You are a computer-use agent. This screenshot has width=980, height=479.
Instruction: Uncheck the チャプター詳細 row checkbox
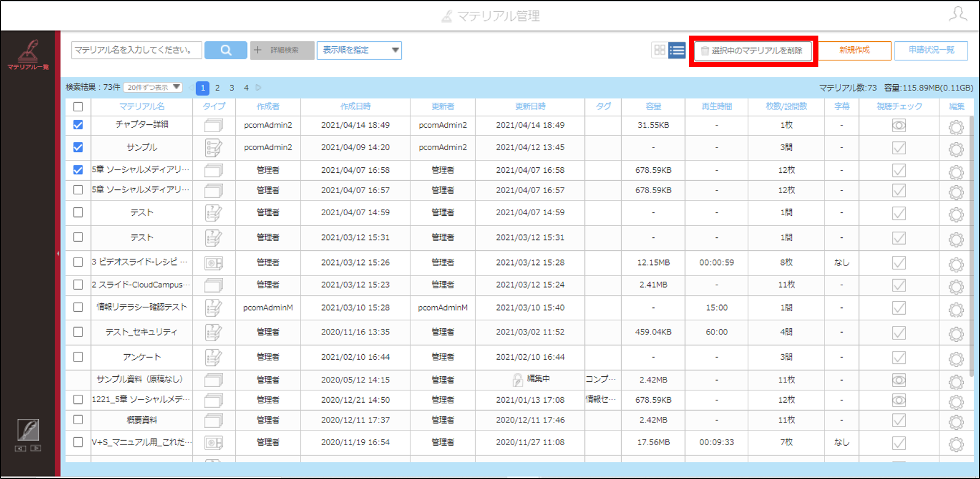(x=78, y=125)
